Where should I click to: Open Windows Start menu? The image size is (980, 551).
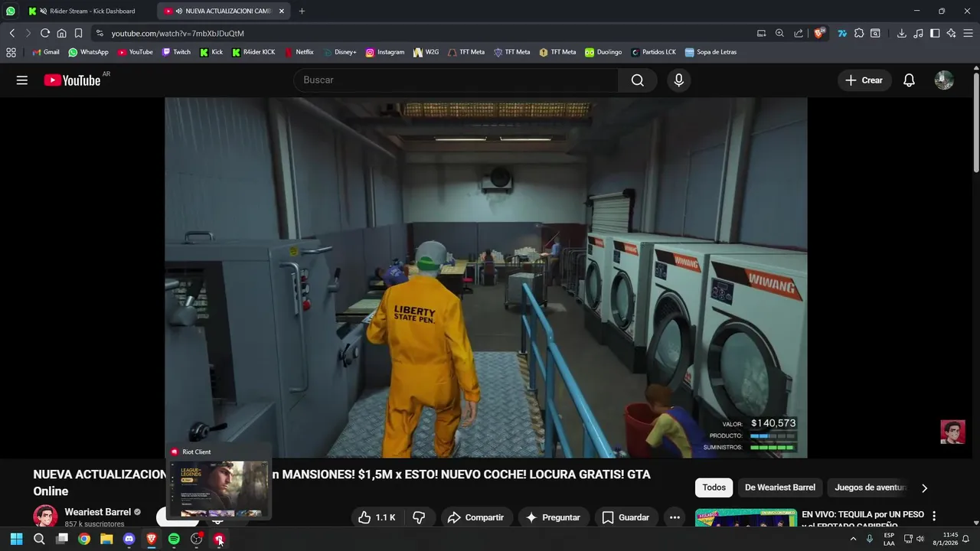tap(16, 540)
